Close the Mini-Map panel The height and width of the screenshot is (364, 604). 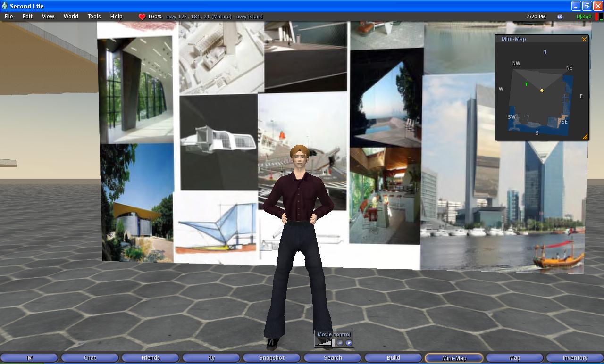(x=584, y=40)
